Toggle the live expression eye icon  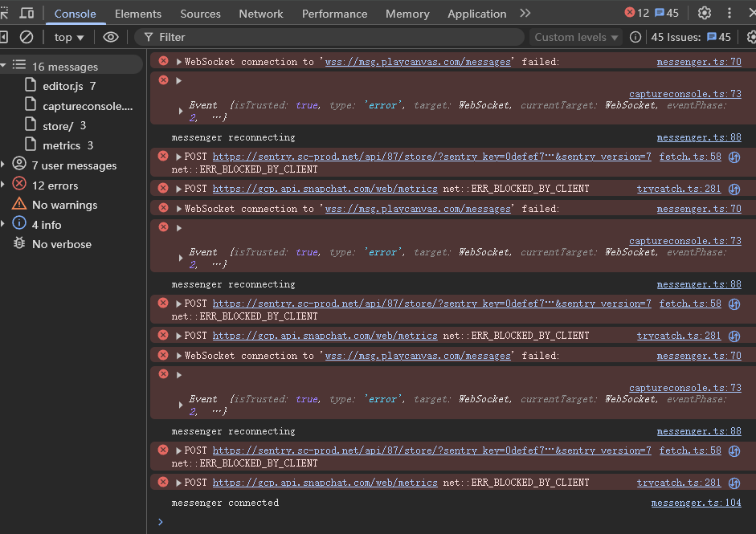point(111,37)
